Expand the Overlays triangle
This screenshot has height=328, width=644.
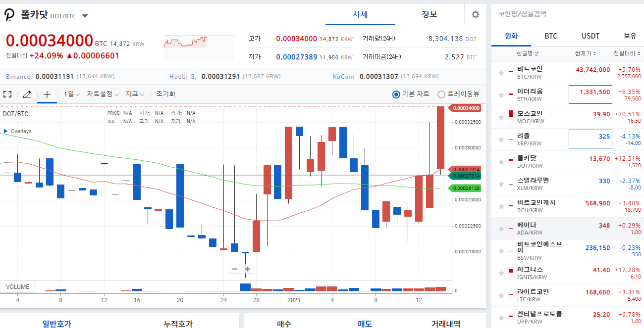tap(6, 131)
